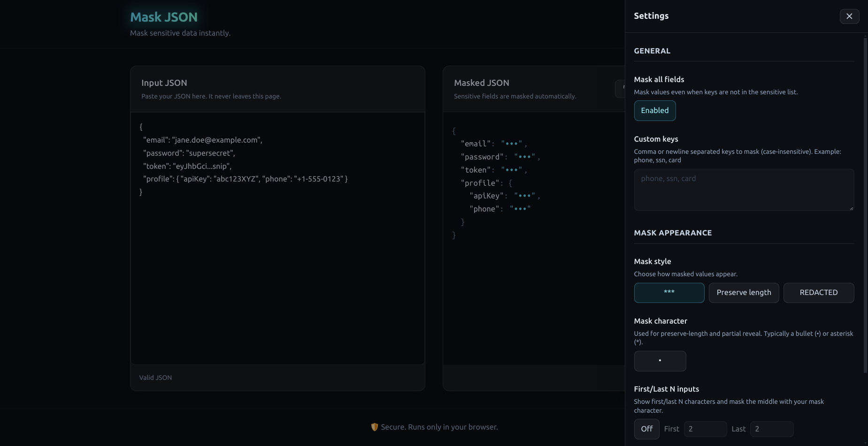Click the "email" key in Masked JSON output
Viewport: 868px width, 446px height.
tap(476, 144)
